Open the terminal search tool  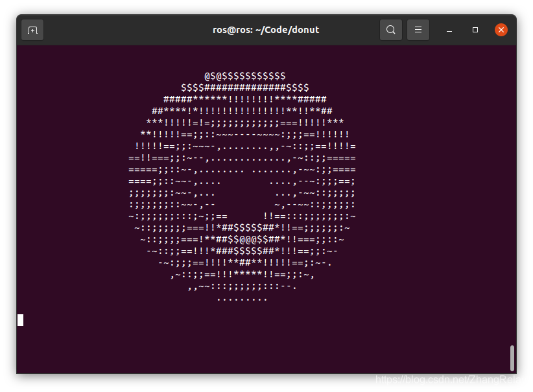point(391,30)
